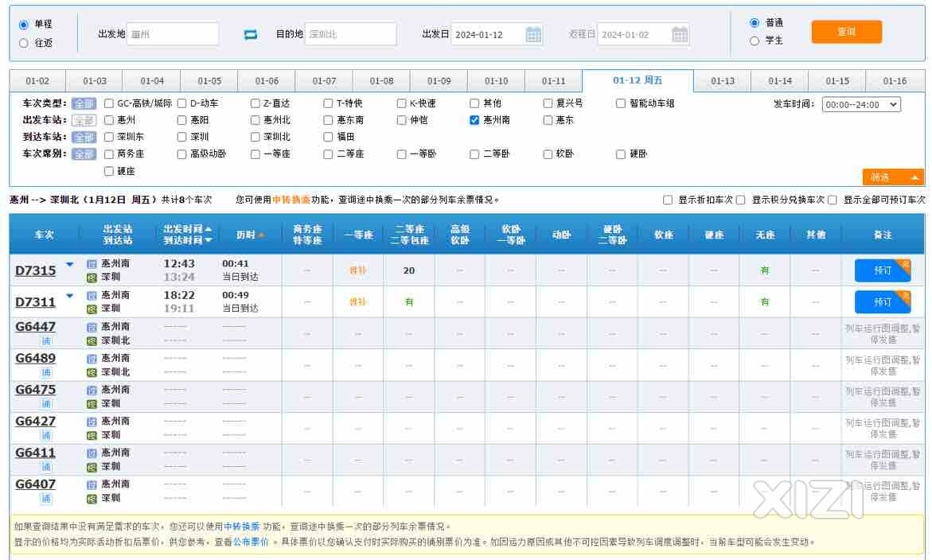
Task: Open train G6447 link
Action: (x=36, y=327)
